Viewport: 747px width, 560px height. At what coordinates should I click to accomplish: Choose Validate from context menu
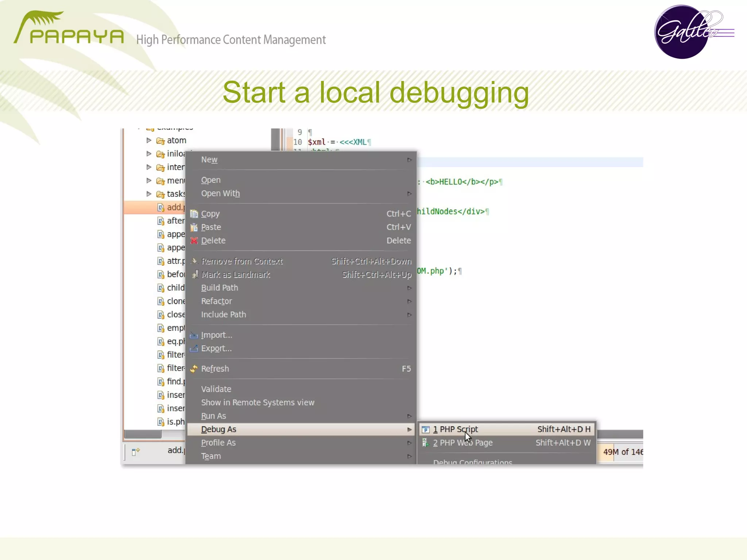point(216,389)
